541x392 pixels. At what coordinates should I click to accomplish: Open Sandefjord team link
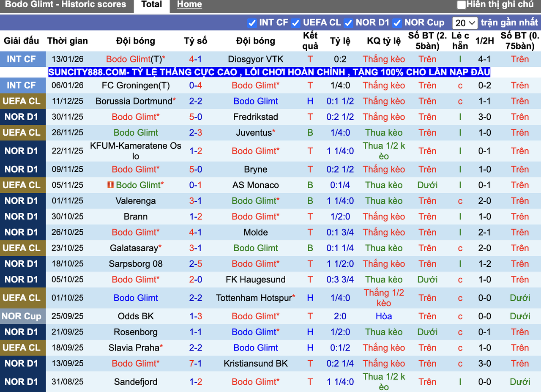[136, 382]
